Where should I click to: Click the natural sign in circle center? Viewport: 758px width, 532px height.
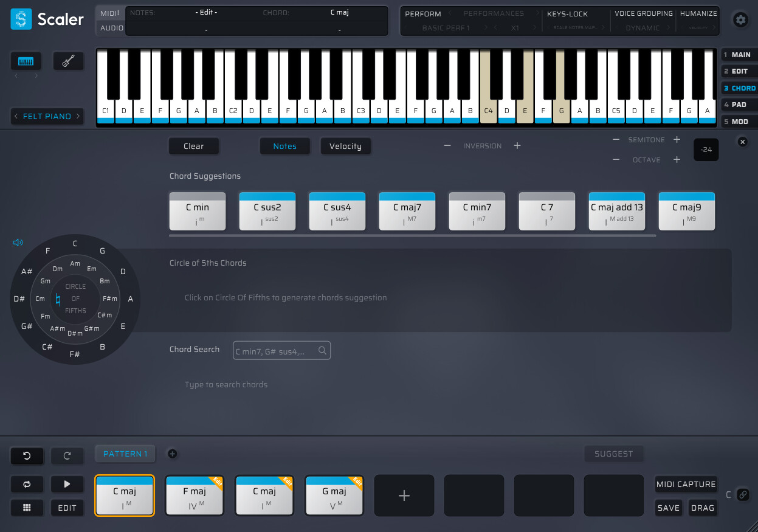point(58,299)
